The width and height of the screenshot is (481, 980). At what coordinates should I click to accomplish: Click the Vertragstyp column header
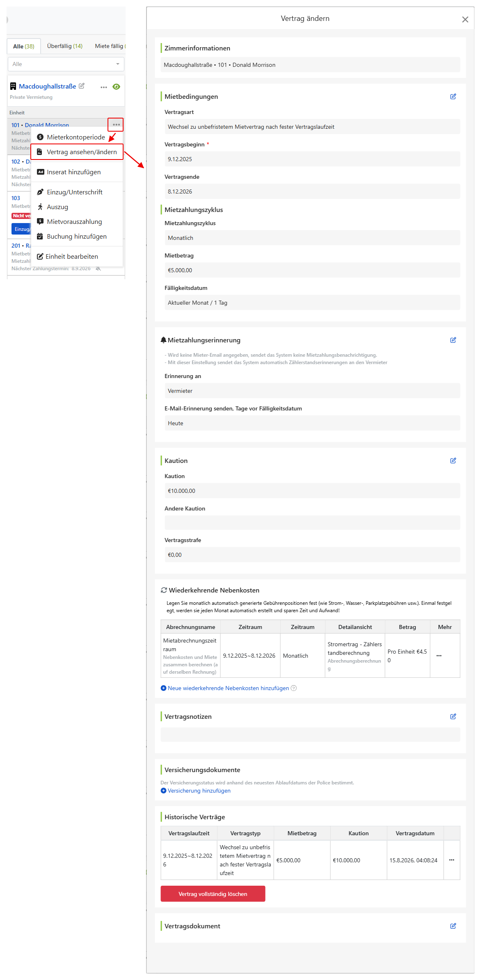[245, 833]
